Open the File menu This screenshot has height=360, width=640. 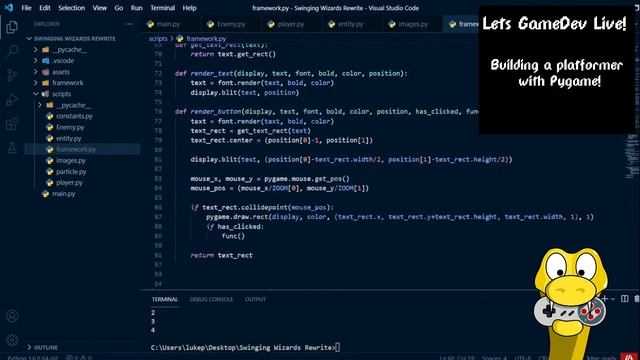[x=27, y=8]
